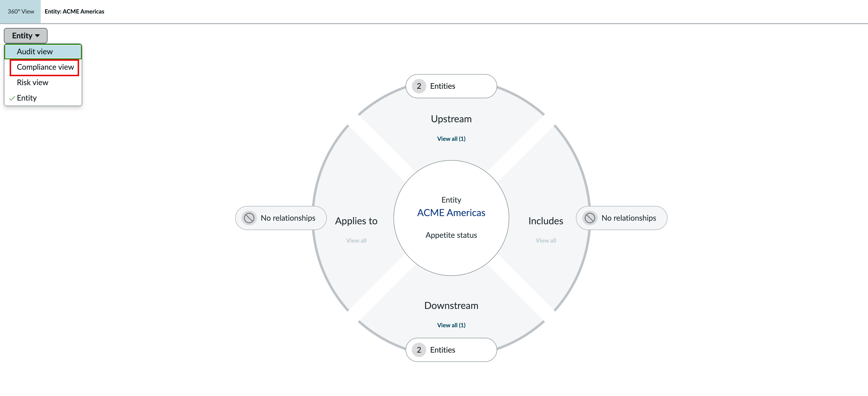This screenshot has width=868, height=396.
Task: Click Includes no-relationships prohibited icon
Action: (x=590, y=218)
